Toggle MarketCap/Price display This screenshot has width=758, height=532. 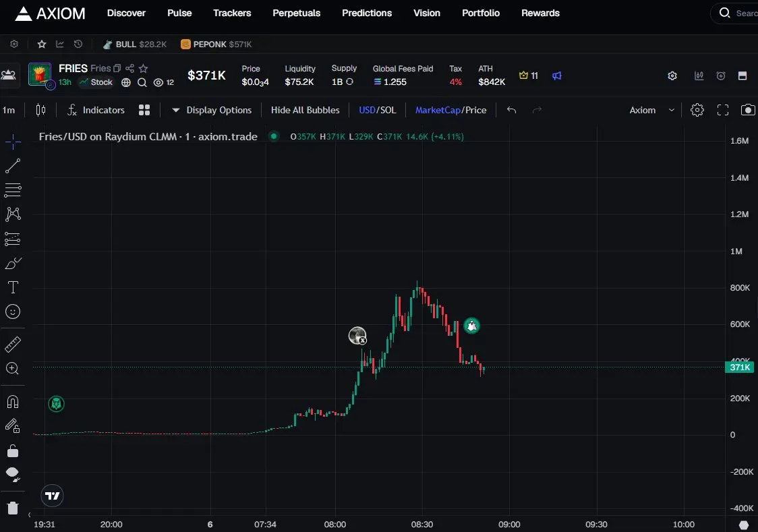(x=450, y=110)
